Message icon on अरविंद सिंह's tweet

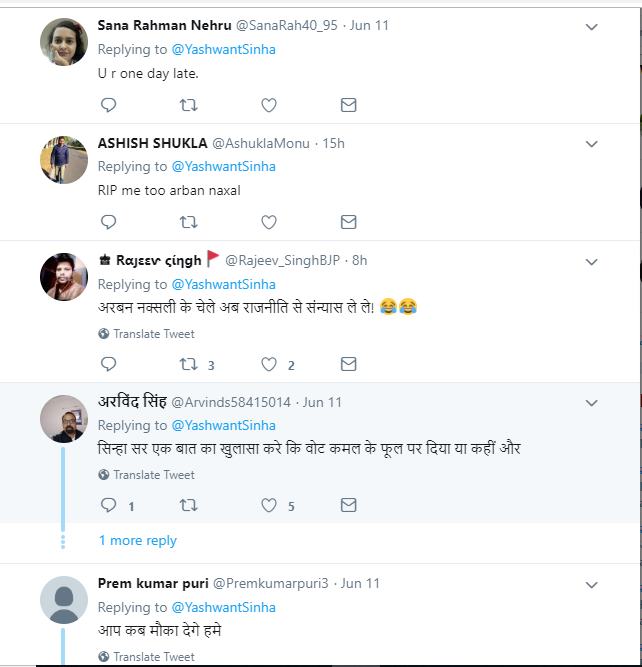[x=348, y=506]
